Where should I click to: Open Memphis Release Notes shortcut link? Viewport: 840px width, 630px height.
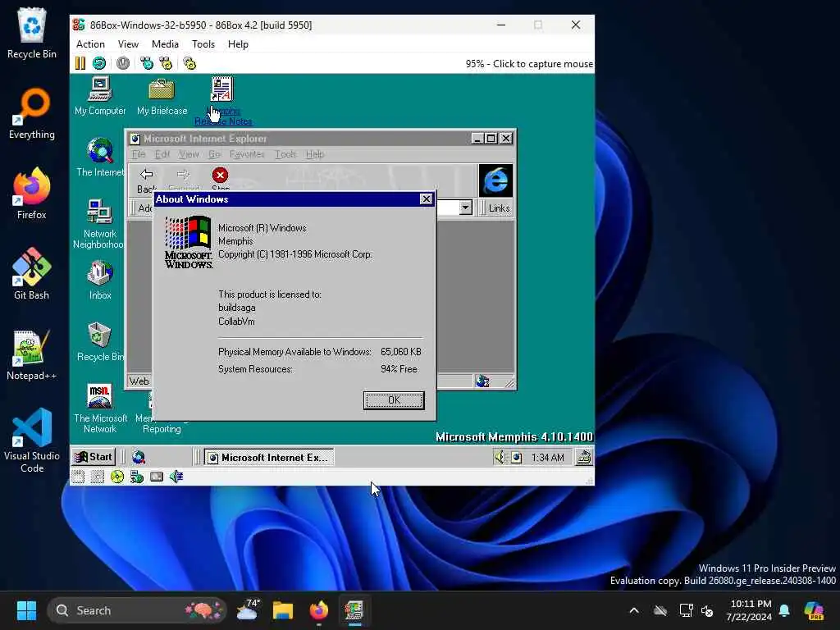(x=221, y=102)
